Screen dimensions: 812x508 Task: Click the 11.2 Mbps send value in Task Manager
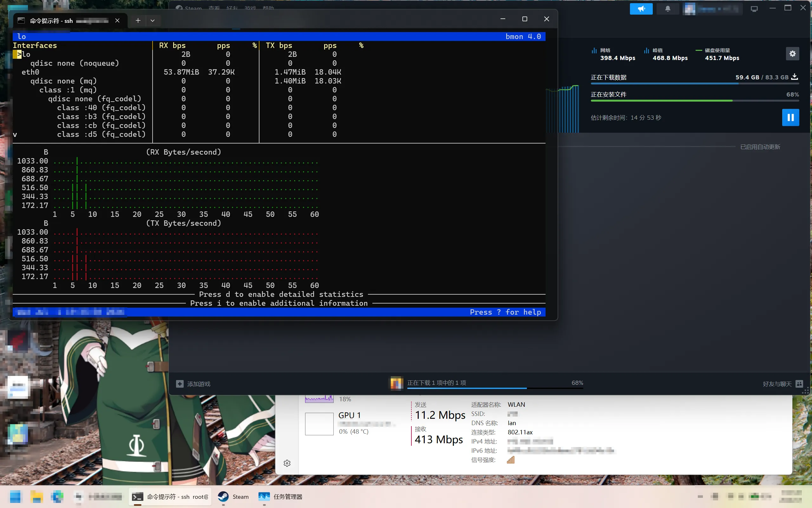click(440, 415)
